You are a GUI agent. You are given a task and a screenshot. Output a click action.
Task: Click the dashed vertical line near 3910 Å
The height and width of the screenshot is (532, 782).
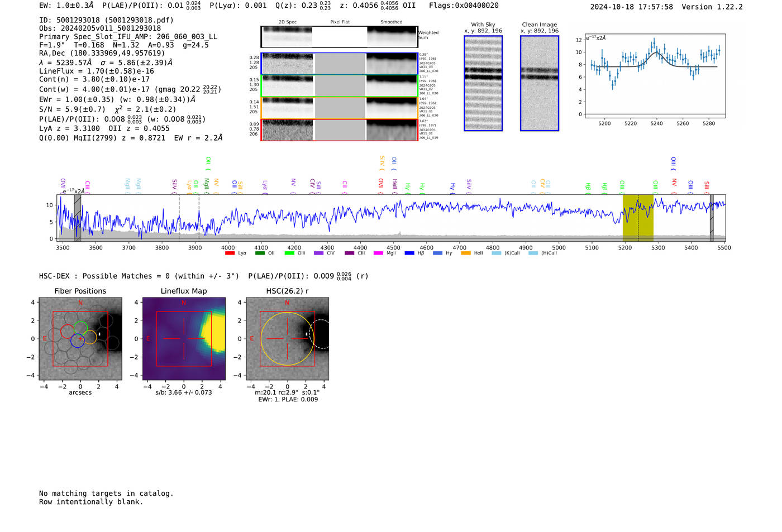pos(199,218)
